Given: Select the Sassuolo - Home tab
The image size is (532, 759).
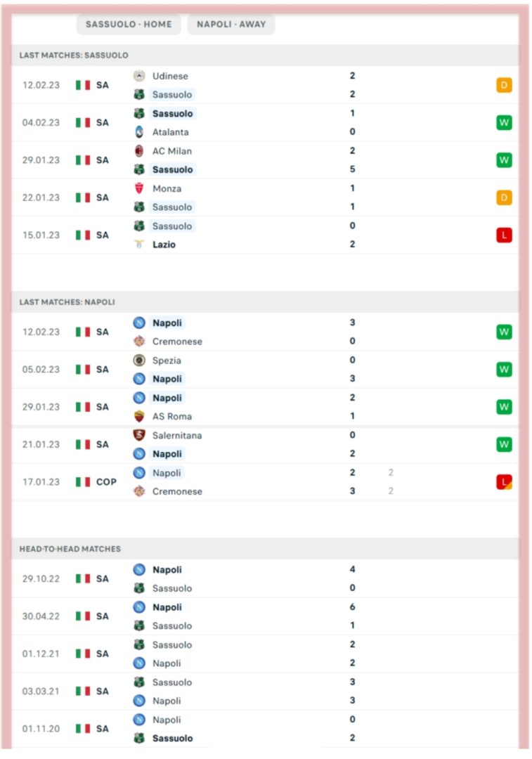Looking at the screenshot, I should pos(129,24).
